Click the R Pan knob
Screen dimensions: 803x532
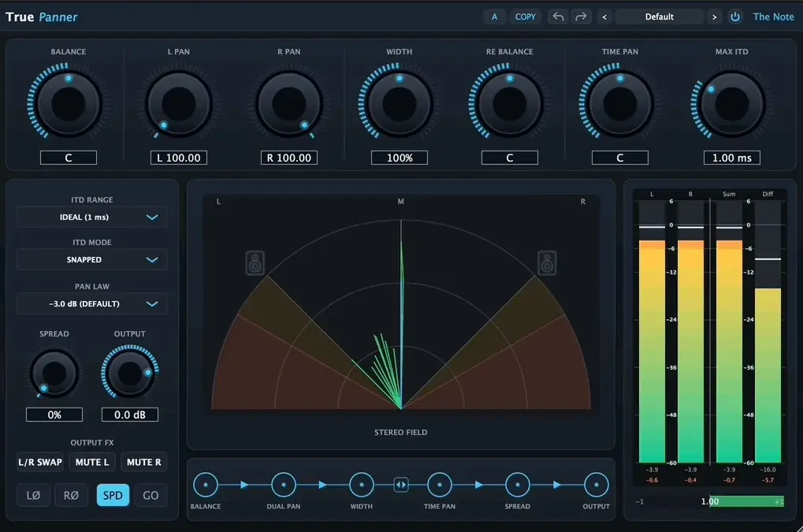click(289, 104)
